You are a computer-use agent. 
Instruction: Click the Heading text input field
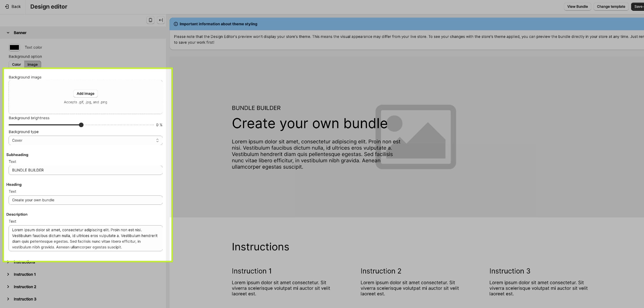85,200
